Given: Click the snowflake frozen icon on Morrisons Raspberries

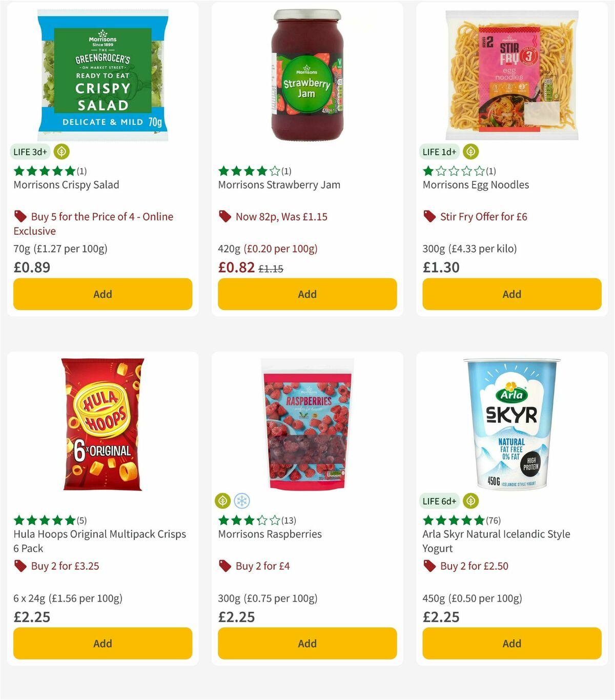Looking at the screenshot, I should pyautogui.click(x=241, y=501).
